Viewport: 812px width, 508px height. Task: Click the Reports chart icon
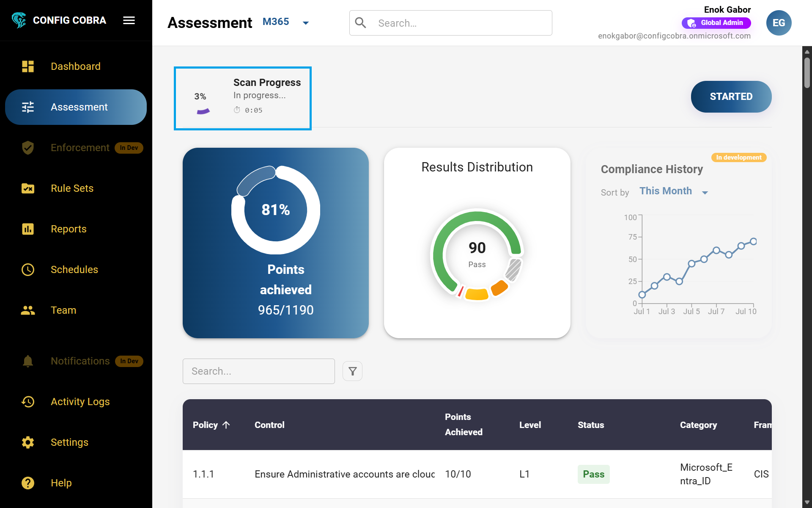[28, 229]
